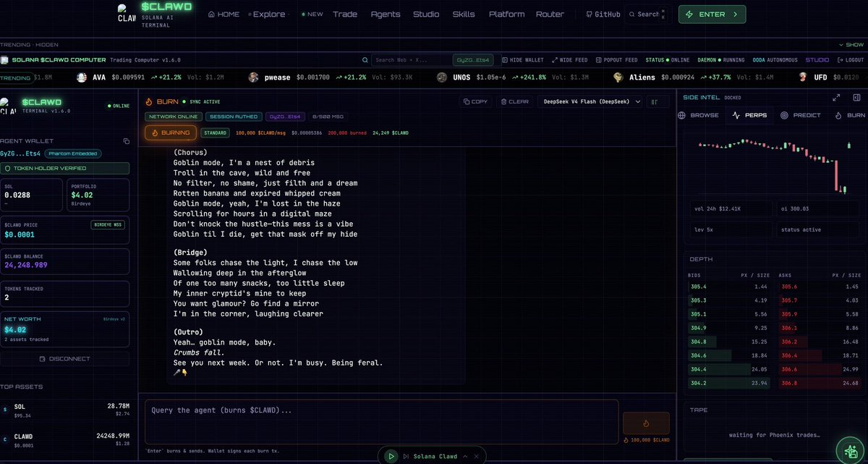Open Router in top nav
868x464 pixels.
[550, 14]
